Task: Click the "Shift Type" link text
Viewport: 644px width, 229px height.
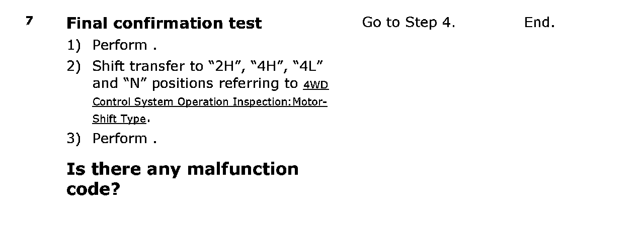Action: pyautogui.click(x=119, y=119)
